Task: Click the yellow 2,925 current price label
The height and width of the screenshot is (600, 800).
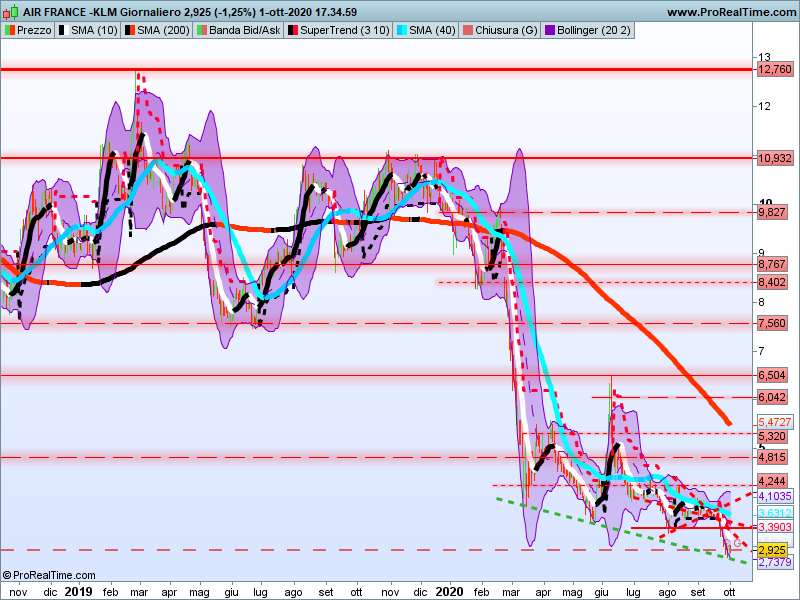Action: [x=771, y=550]
